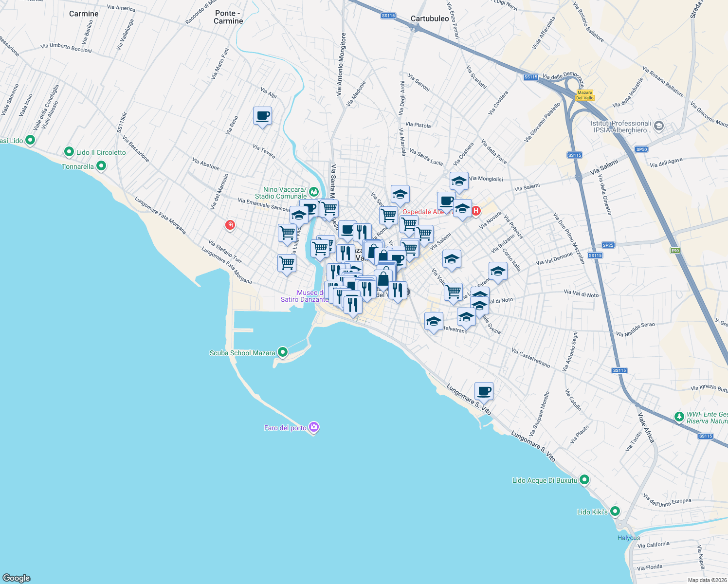Viewport: 728px width, 584px height.
Task: Select the cart marker left of Ospedale label
Action: pyautogui.click(x=388, y=216)
